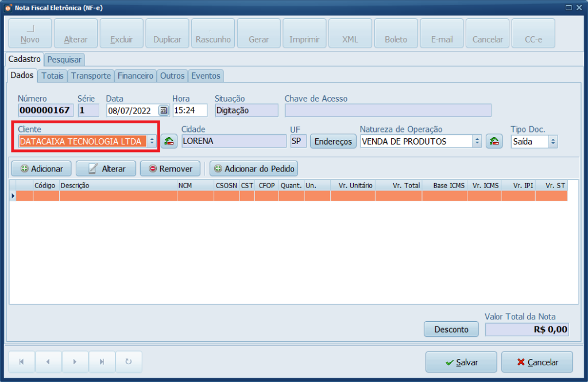Click the Endereços button

pyautogui.click(x=333, y=141)
